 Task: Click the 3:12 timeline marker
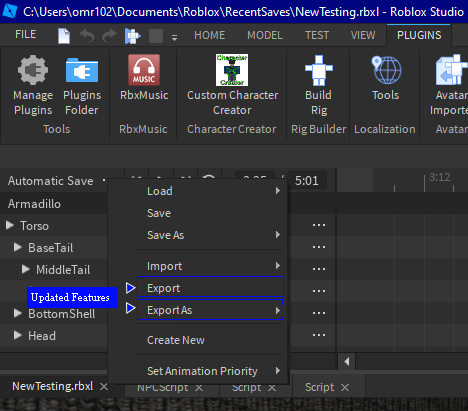click(439, 177)
